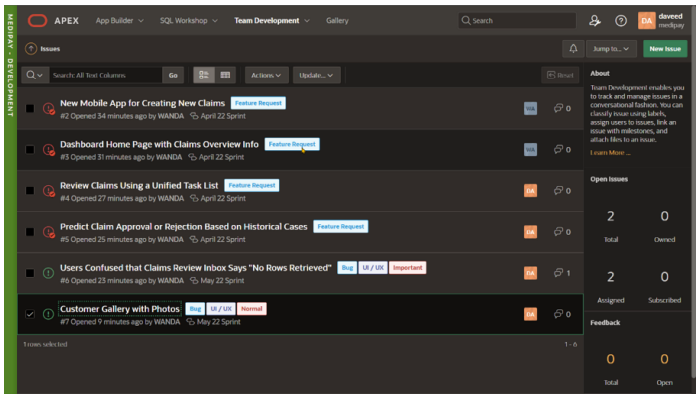Check the box for Users Confused issue

click(30, 273)
